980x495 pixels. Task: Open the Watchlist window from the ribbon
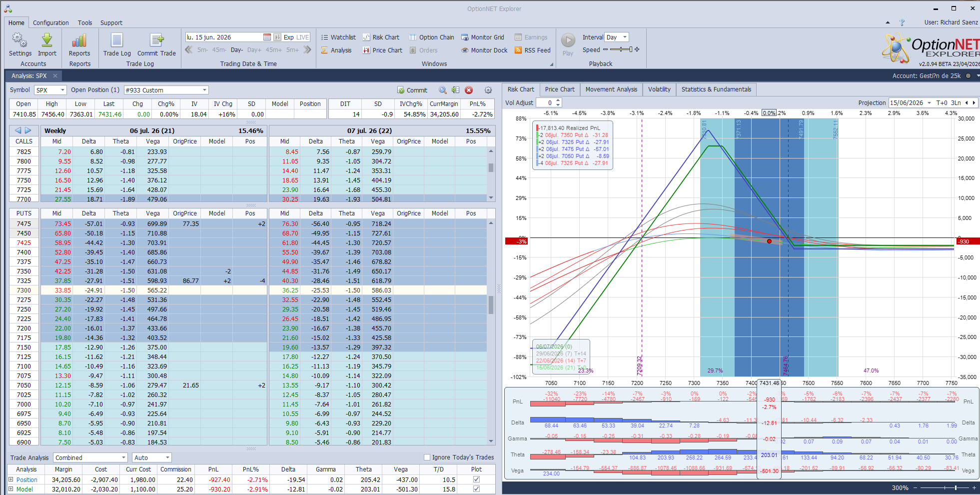point(338,37)
